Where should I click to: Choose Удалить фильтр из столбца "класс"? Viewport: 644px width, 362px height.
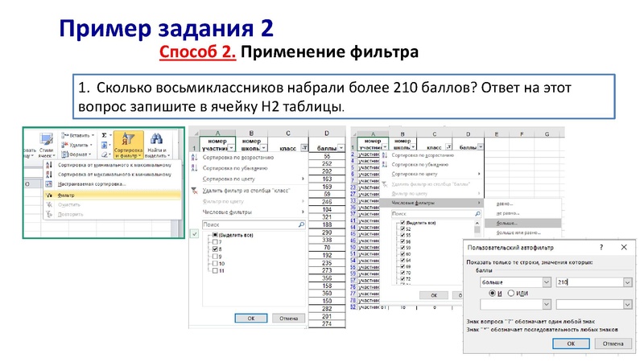tap(246, 191)
